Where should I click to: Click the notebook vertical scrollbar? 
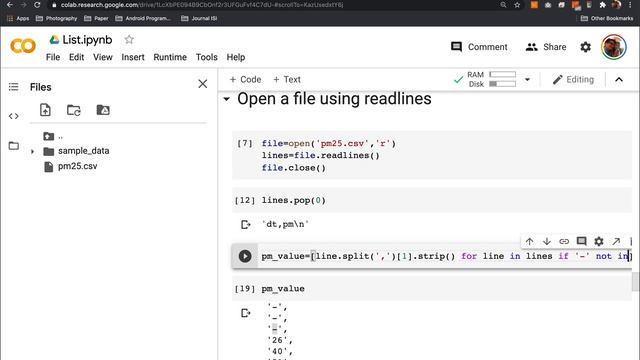click(x=635, y=282)
